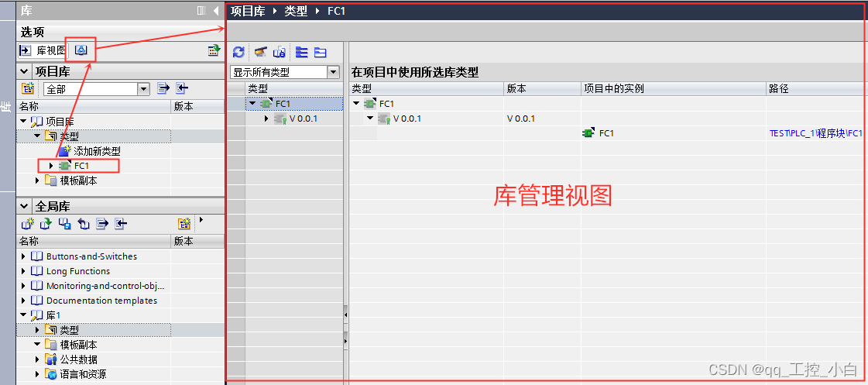Image resolution: width=868 pixels, height=385 pixels.
Task: Create a new global library with the star-book icon
Action: click(x=27, y=224)
